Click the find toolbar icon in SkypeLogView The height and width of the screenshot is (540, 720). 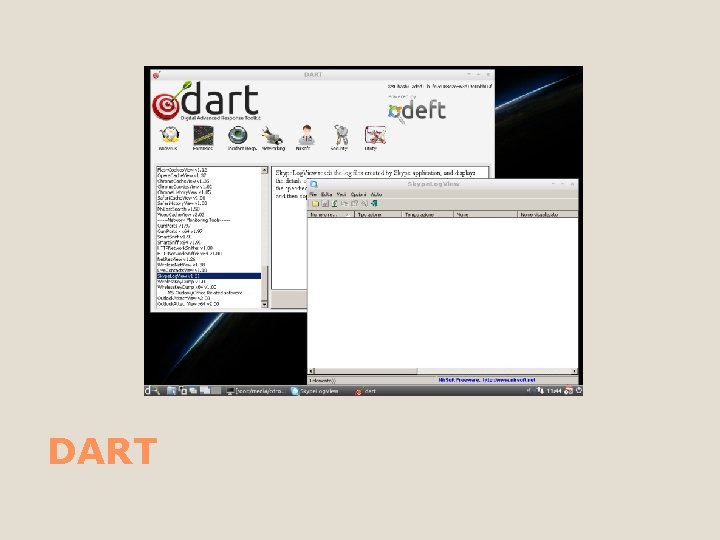(364, 203)
